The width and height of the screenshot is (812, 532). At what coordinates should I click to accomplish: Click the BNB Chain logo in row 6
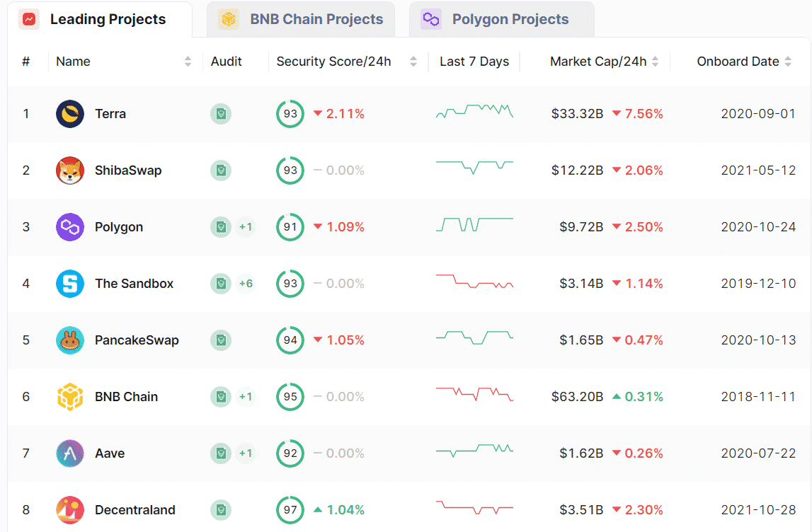[x=70, y=397]
